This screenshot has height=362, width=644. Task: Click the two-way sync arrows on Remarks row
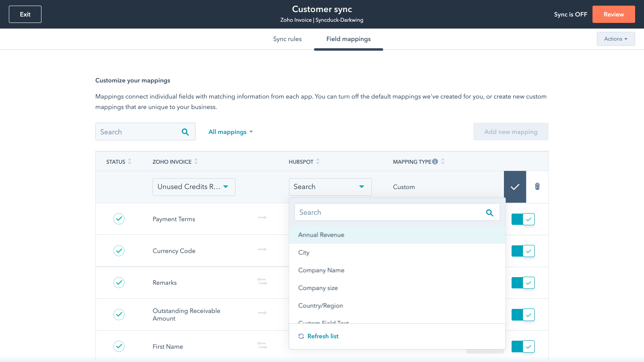pyautogui.click(x=262, y=282)
